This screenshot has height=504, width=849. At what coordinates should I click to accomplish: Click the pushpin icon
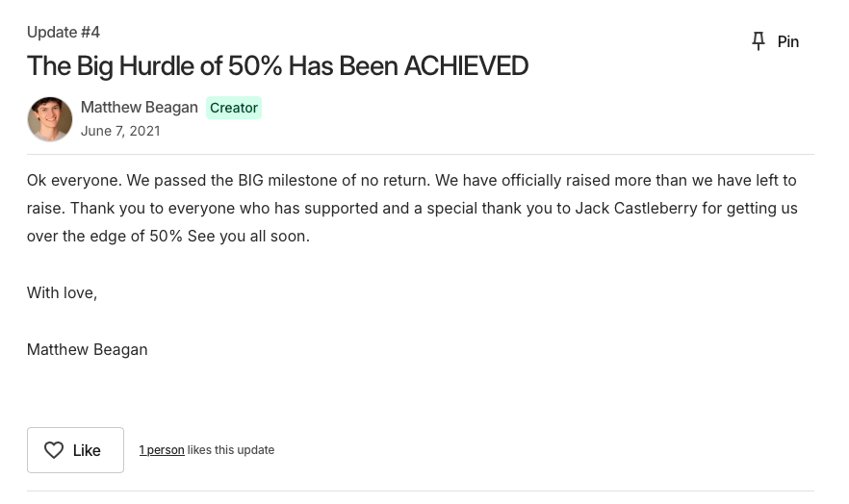(x=759, y=41)
